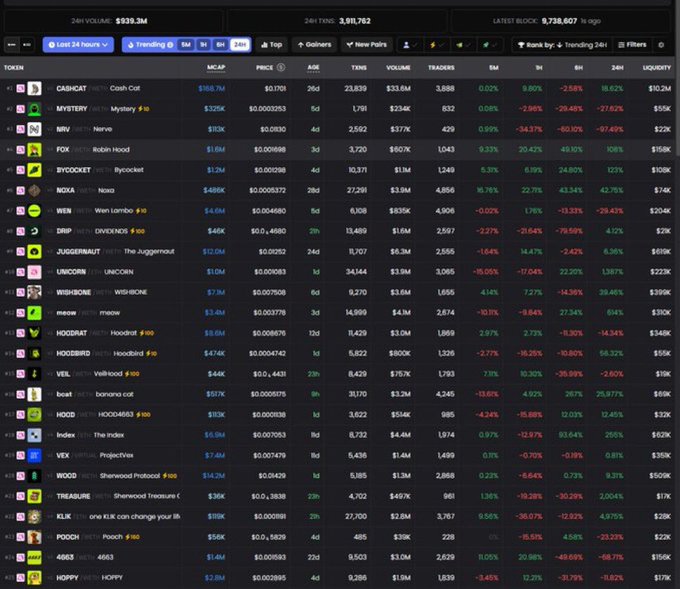Select the 6H trending timeframe
The image size is (680, 589).
(220, 45)
